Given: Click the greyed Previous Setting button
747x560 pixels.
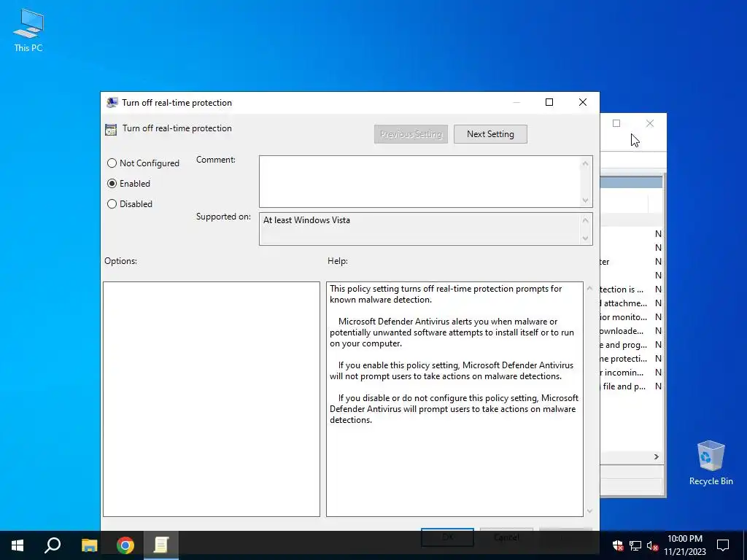Looking at the screenshot, I should click(x=411, y=134).
